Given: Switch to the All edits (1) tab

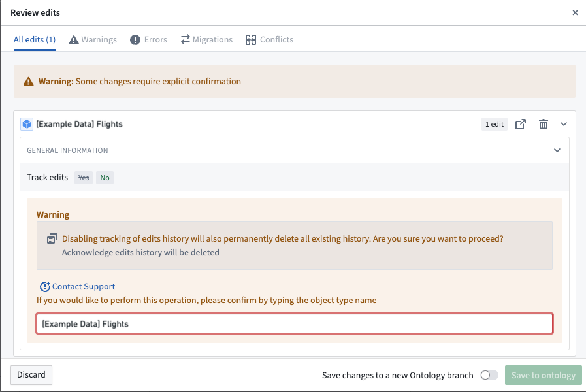Looking at the screenshot, I should [x=35, y=40].
